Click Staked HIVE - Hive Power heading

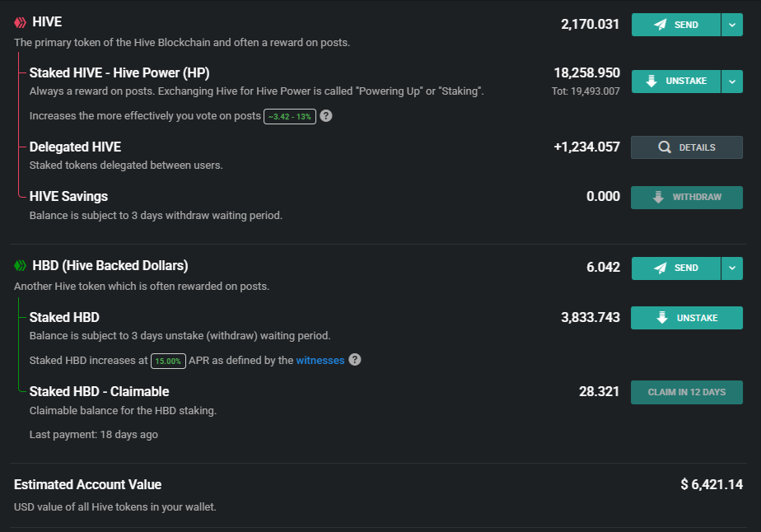click(x=119, y=72)
